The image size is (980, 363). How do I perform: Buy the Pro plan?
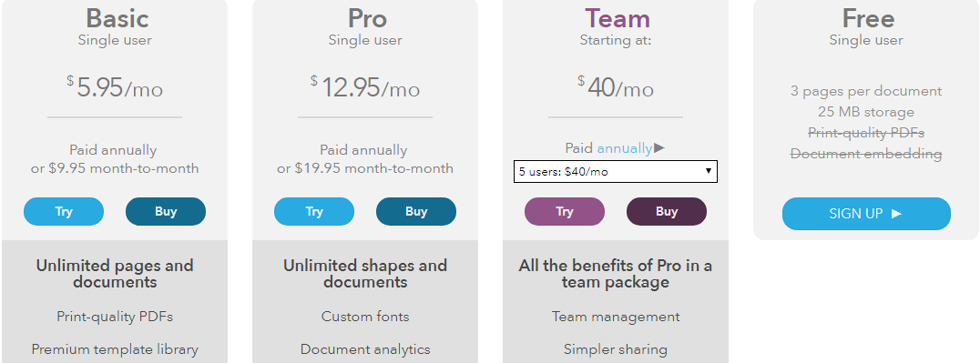tap(416, 211)
